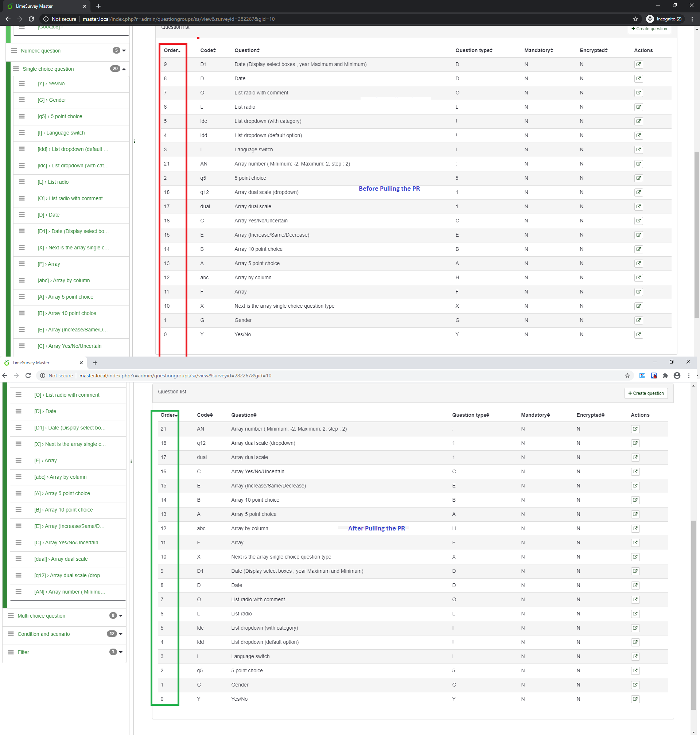The image size is (700, 735).
Task: Click Incognito (2) indicator in top browser
Action: pos(665,19)
